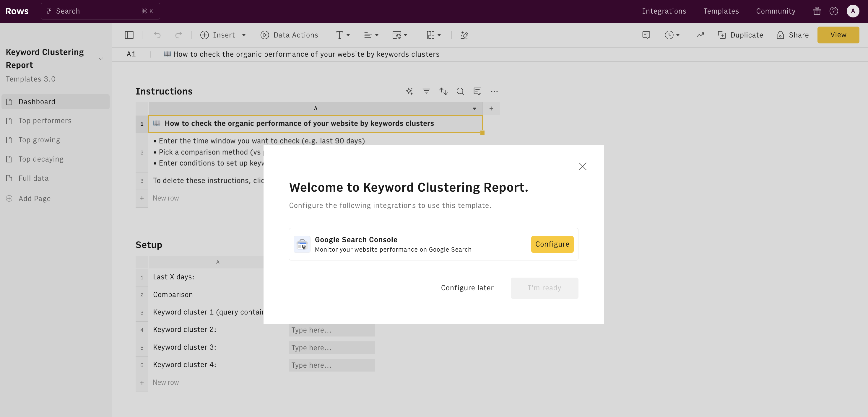The height and width of the screenshot is (417, 868).
Task: Open column A dropdown arrow in Instructions
Action: click(474, 109)
